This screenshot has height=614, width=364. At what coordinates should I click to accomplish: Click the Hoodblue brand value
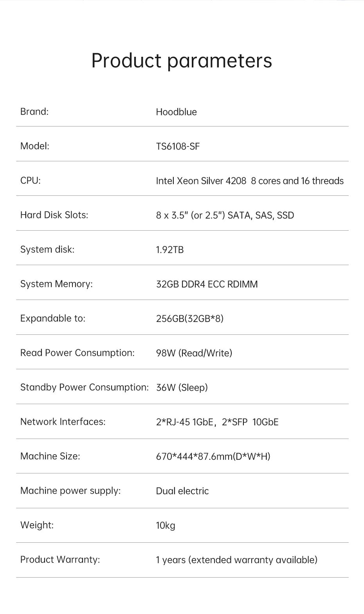176,112
